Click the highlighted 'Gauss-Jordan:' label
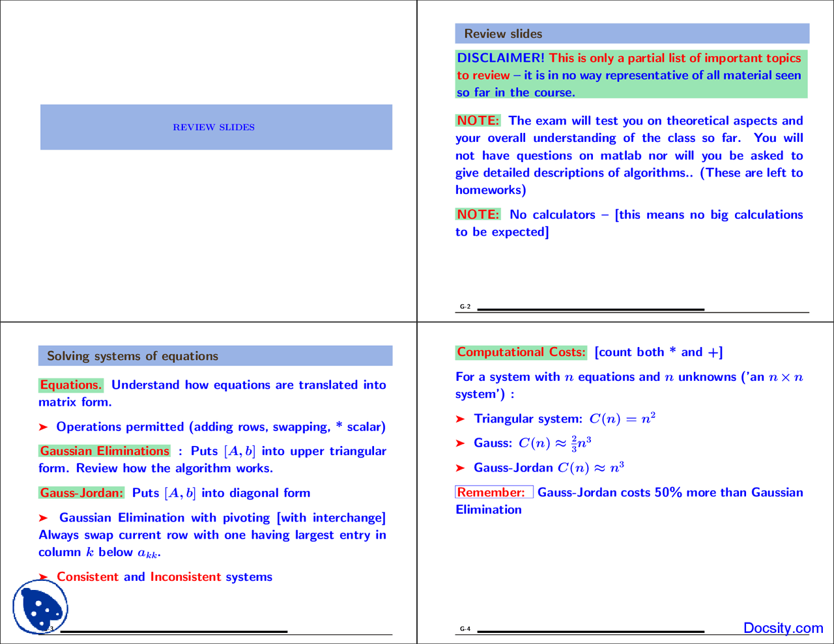 (81, 493)
